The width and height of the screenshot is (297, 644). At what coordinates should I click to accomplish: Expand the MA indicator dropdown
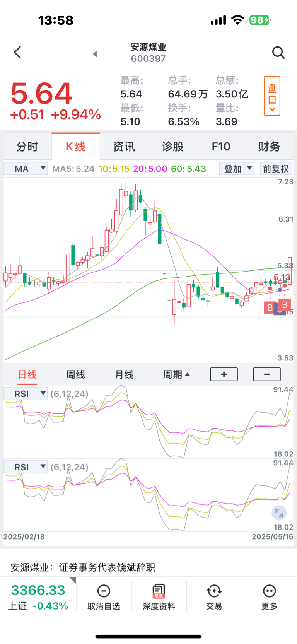coord(26,169)
